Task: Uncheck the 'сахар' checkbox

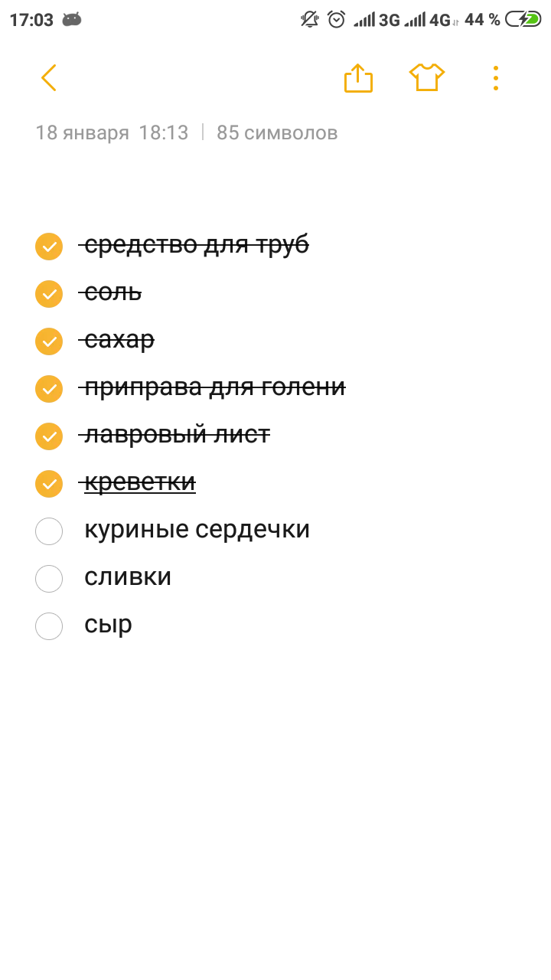Action: [49, 341]
